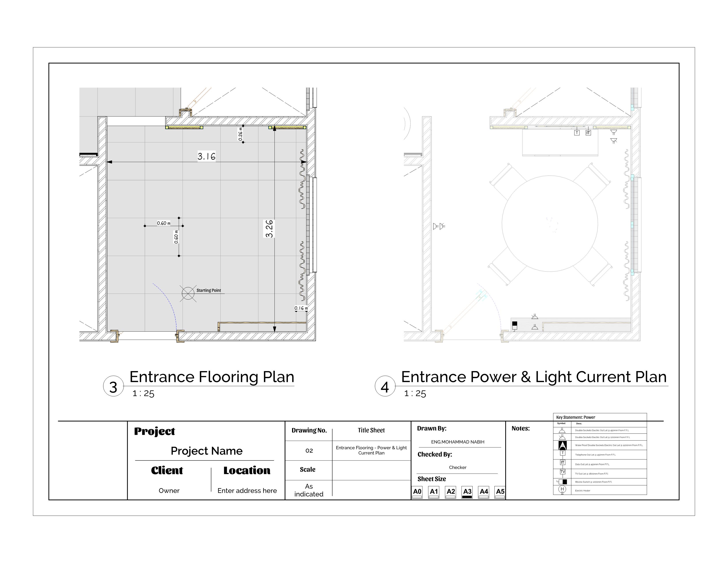Click the Enter address here field
This screenshot has height=563, width=728.
[x=247, y=491]
